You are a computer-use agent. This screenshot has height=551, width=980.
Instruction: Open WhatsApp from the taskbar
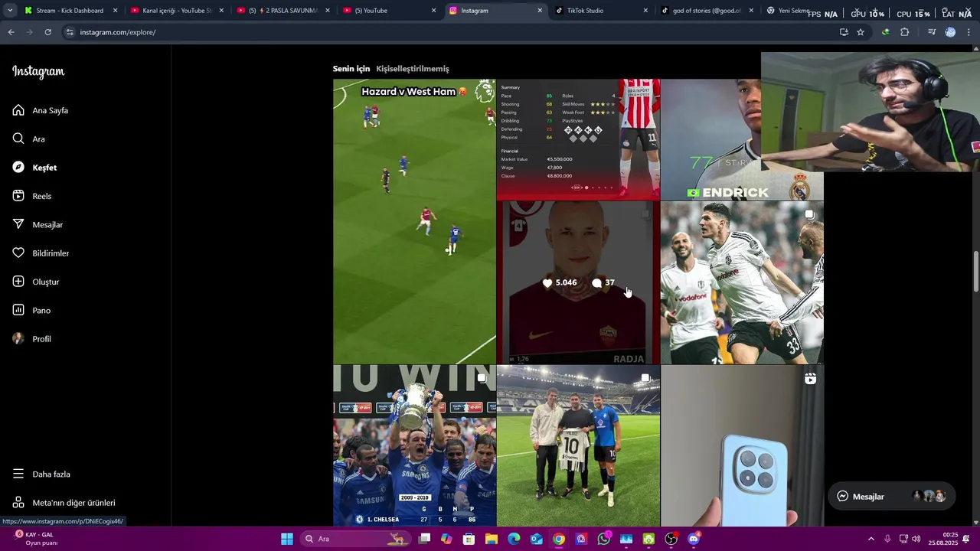pos(604,539)
